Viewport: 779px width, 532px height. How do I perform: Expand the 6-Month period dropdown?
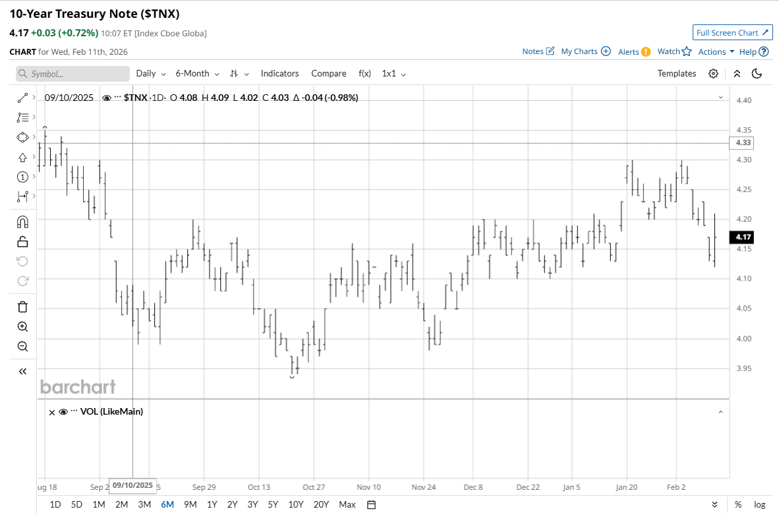click(196, 74)
